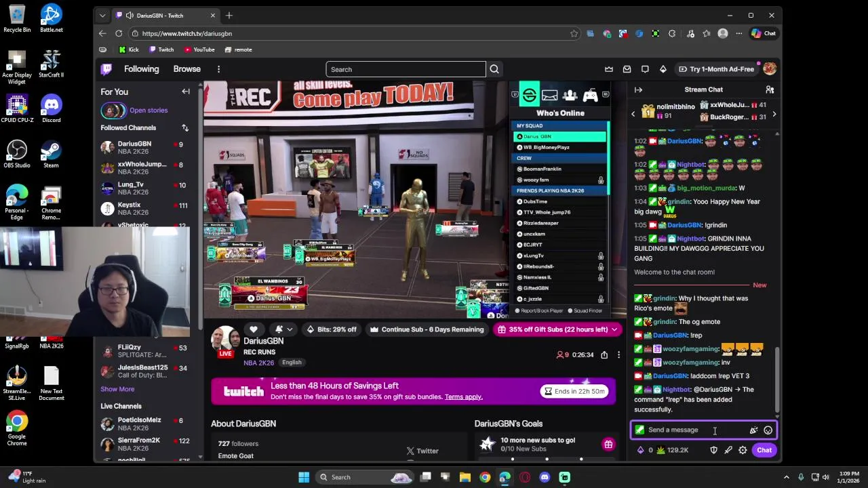This screenshot has height=488, width=868.
Task: Click the browser refresh button
Action: [x=119, y=33]
